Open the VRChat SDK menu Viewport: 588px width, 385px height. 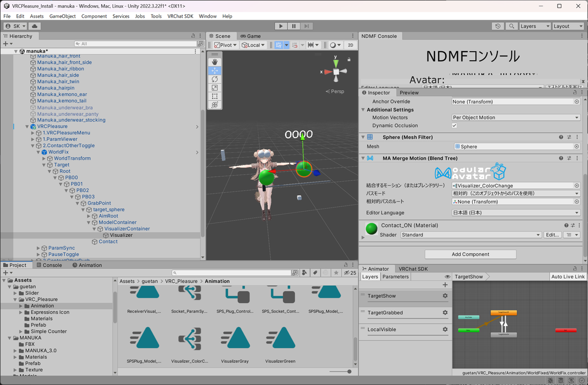(180, 16)
